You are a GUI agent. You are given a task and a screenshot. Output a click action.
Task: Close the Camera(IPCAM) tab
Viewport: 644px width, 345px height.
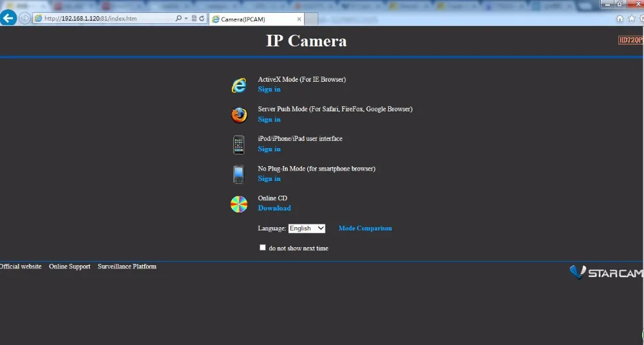pyautogui.click(x=299, y=19)
